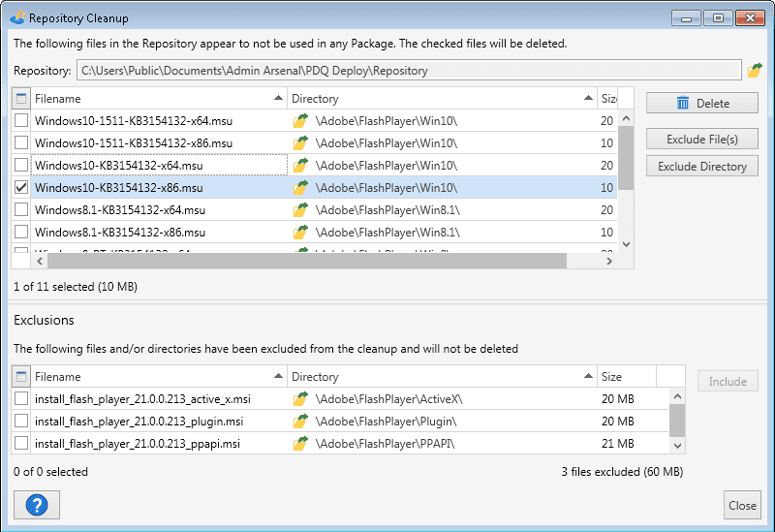Click Exclusions list scrollbar up arrow

[x=677, y=396]
